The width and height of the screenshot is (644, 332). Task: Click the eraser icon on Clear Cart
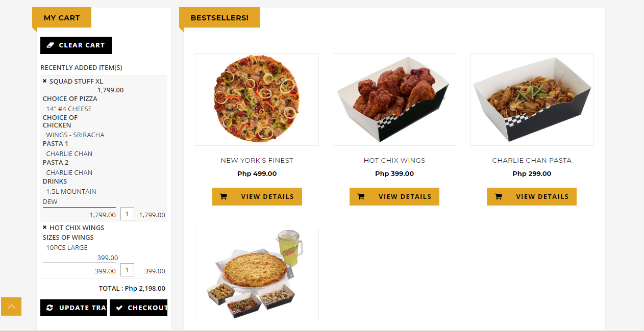50,45
